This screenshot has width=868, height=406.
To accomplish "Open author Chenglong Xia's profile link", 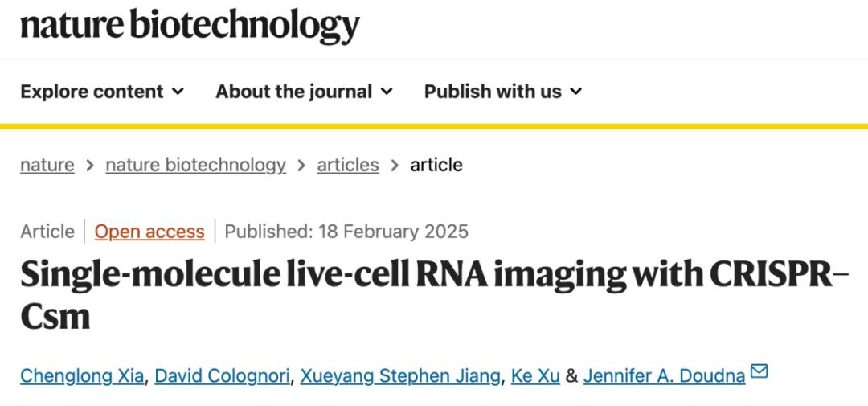I will tap(82, 375).
